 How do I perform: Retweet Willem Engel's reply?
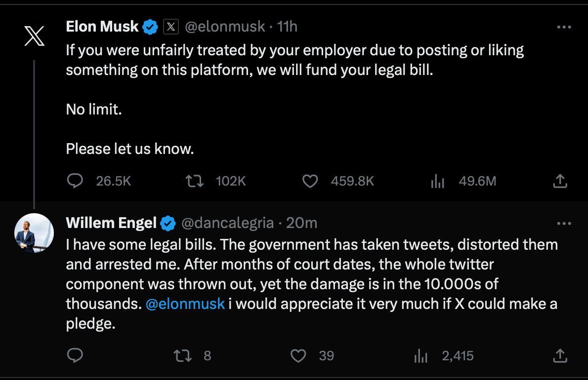click(x=182, y=355)
